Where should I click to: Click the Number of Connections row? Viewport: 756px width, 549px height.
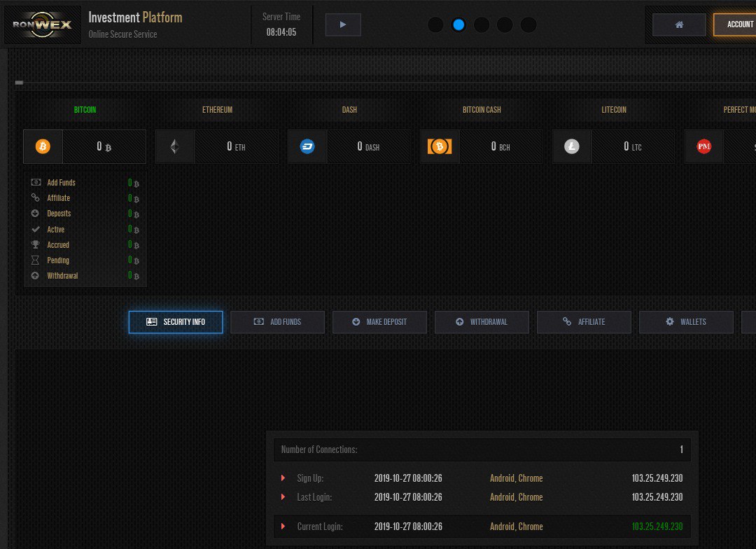click(x=482, y=450)
